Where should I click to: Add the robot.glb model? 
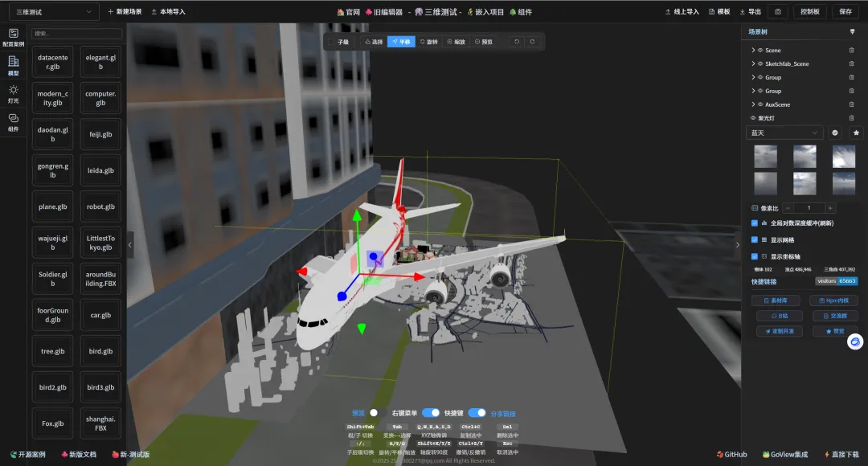click(100, 206)
